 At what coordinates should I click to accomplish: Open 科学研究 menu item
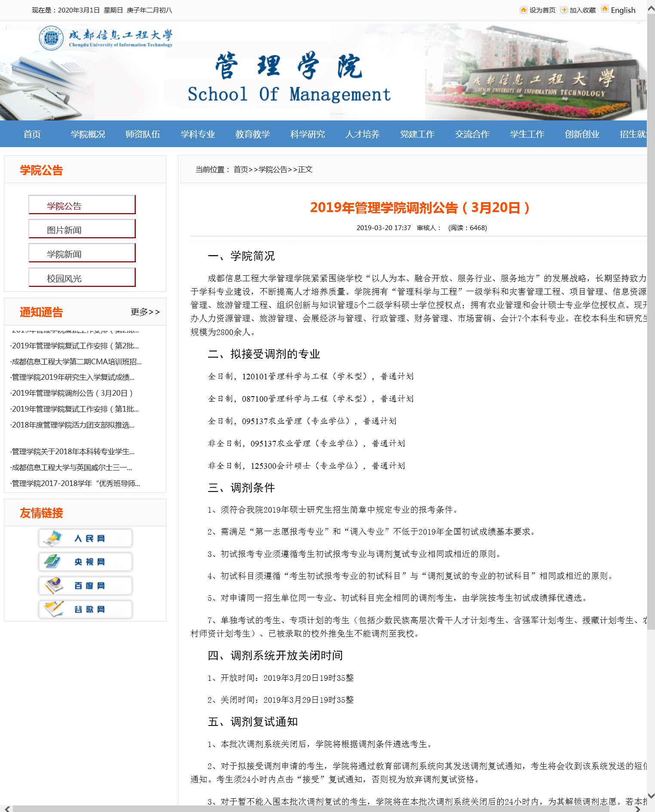pyautogui.click(x=308, y=134)
